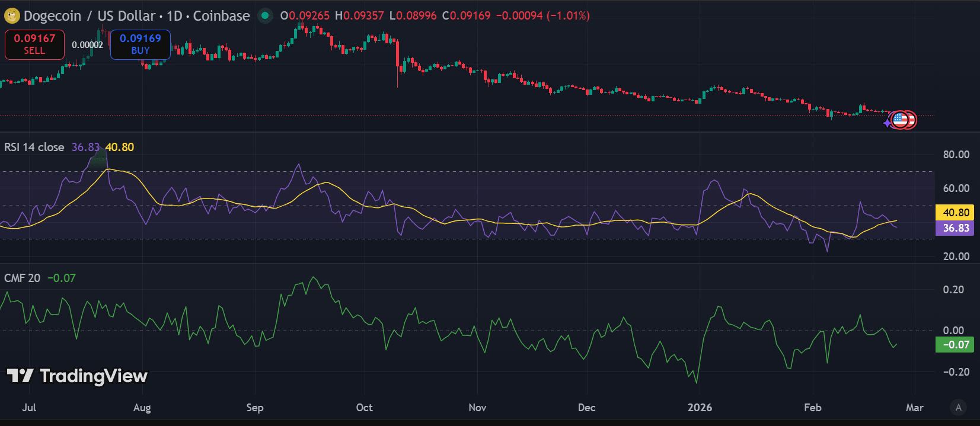Click the purple sparkle icon near latest candle
The image size is (980, 426).
888,123
